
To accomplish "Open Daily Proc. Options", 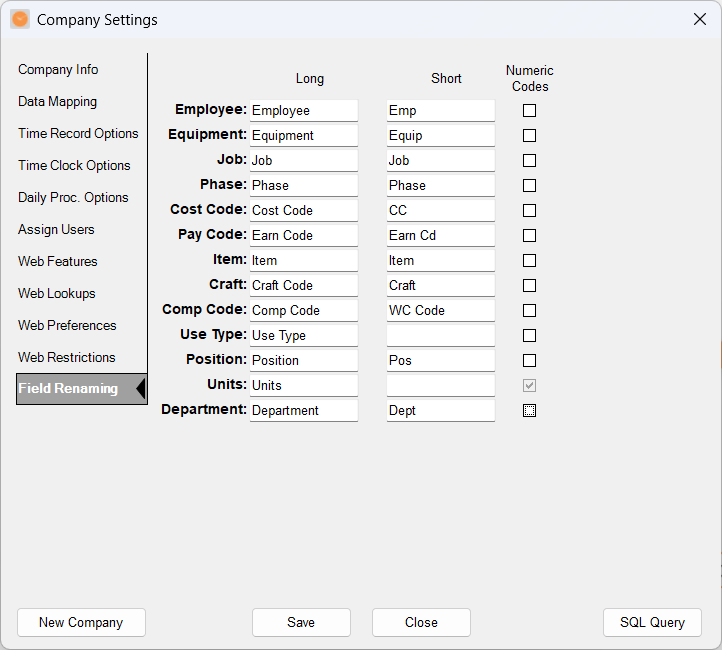I will point(73,197).
